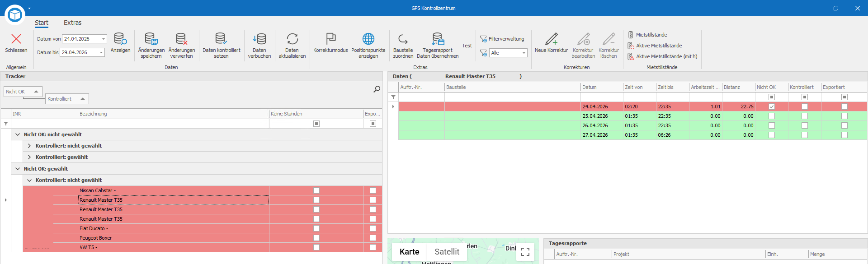Open the Datum bis date dropdown
The image size is (868, 264).
click(x=101, y=53)
